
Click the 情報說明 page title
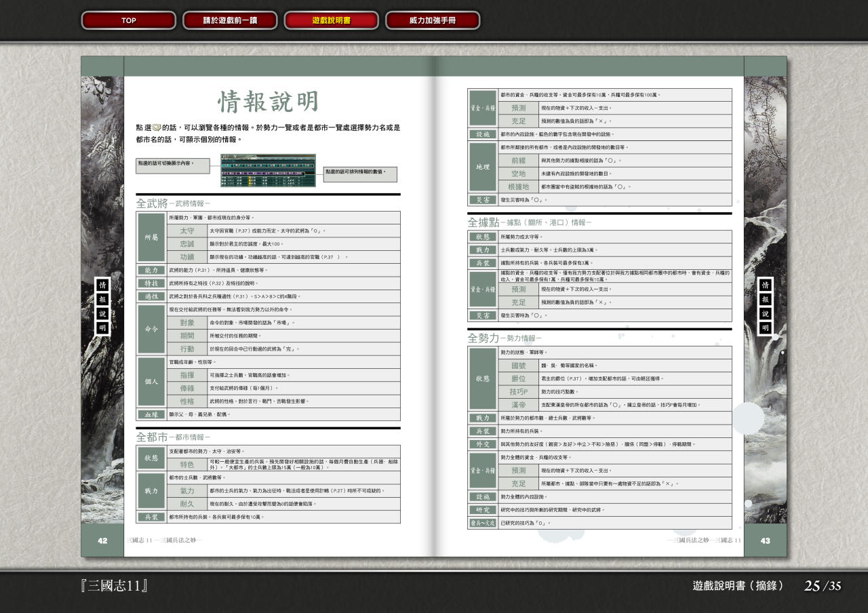pos(269,102)
